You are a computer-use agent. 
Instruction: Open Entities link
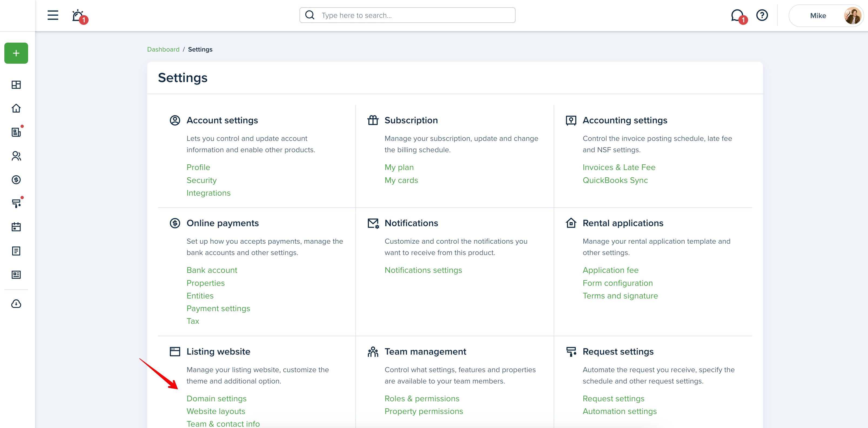[200, 296]
